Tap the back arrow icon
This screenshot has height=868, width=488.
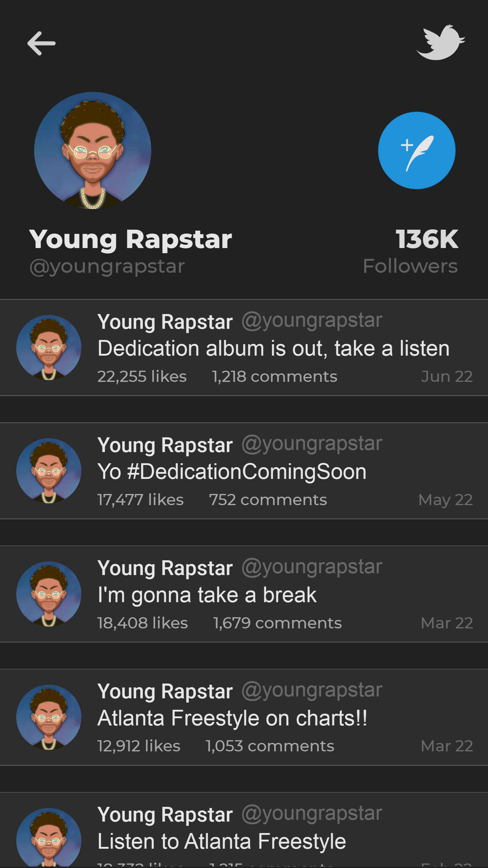click(42, 43)
